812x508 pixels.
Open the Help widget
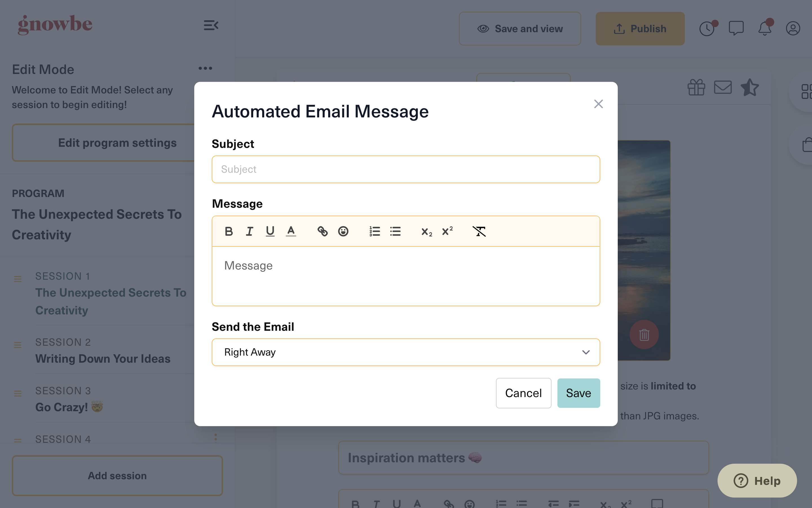(757, 481)
